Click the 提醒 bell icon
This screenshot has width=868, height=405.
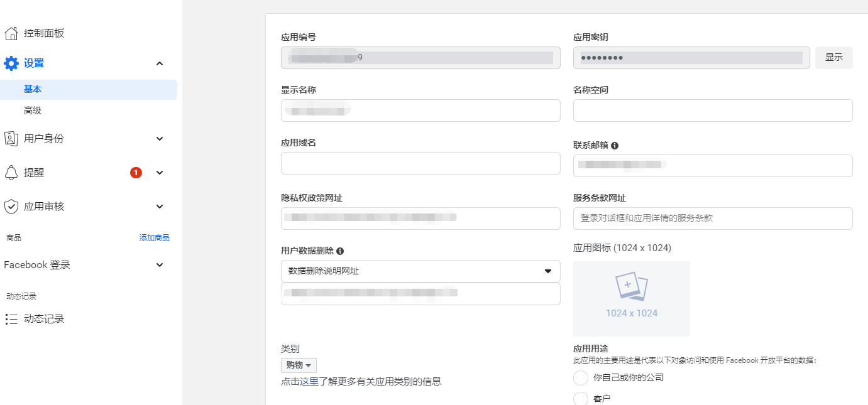(11, 172)
